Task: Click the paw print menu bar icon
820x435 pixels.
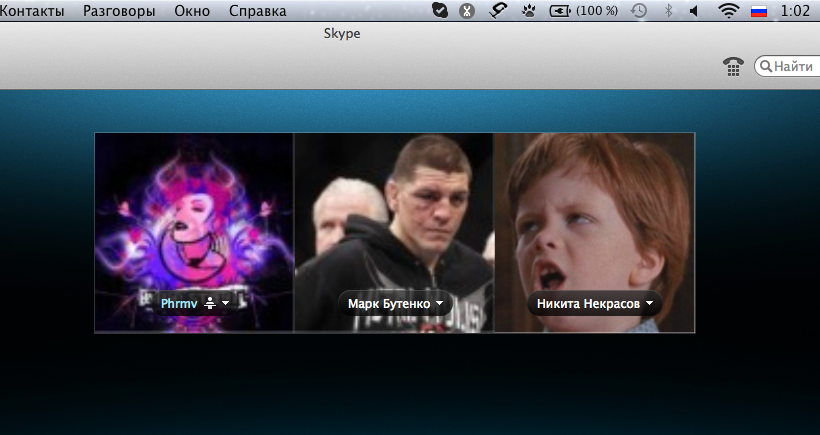Action: coord(529,10)
